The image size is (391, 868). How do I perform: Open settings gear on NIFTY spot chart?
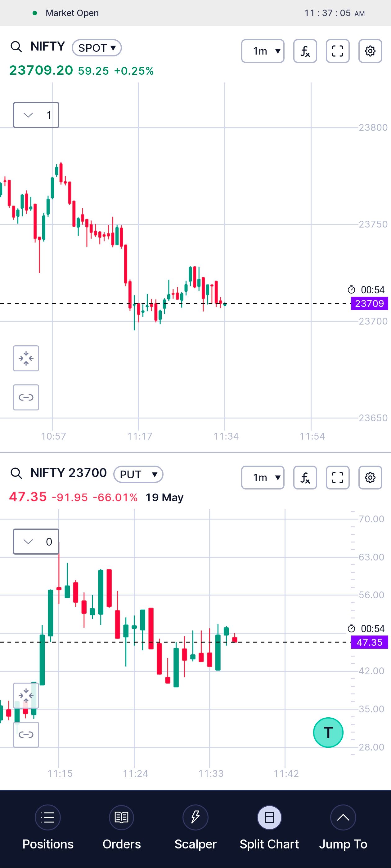370,51
